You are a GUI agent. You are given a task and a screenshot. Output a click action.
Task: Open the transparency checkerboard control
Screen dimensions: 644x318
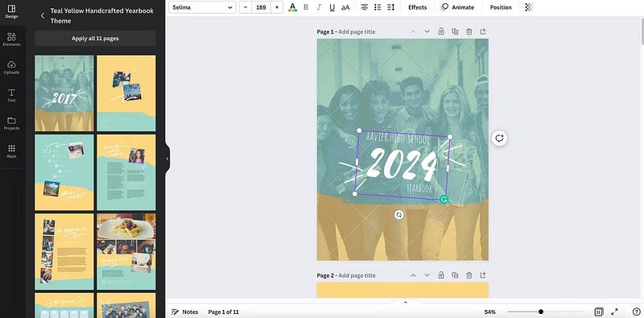[529, 7]
